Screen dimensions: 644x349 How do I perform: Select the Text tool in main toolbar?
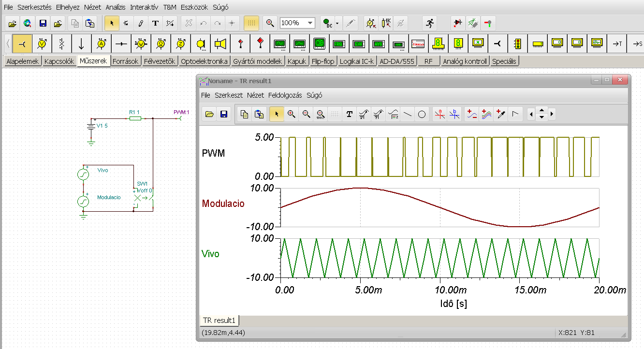coord(155,23)
